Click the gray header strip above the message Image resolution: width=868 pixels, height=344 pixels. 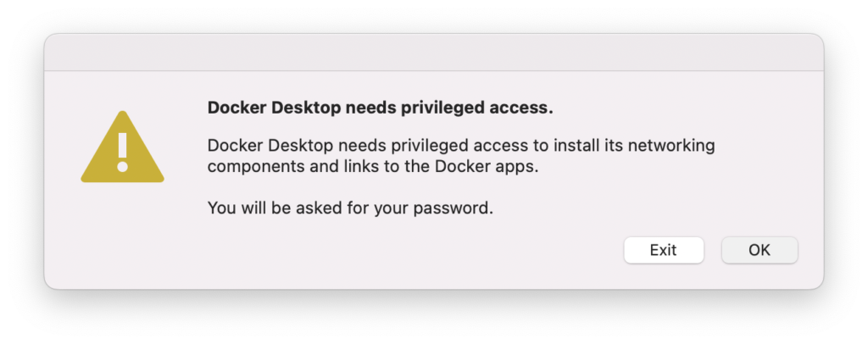click(x=434, y=53)
